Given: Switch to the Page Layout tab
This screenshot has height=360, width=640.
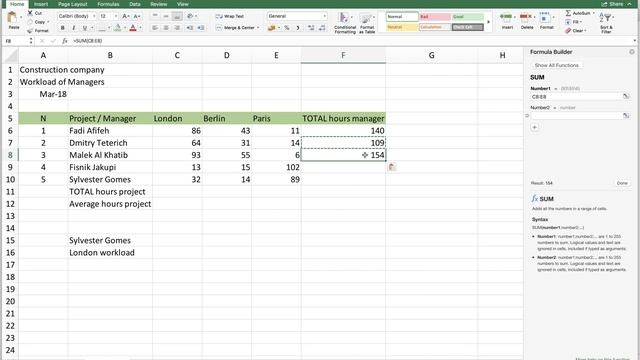Looking at the screenshot, I should [x=73, y=4].
